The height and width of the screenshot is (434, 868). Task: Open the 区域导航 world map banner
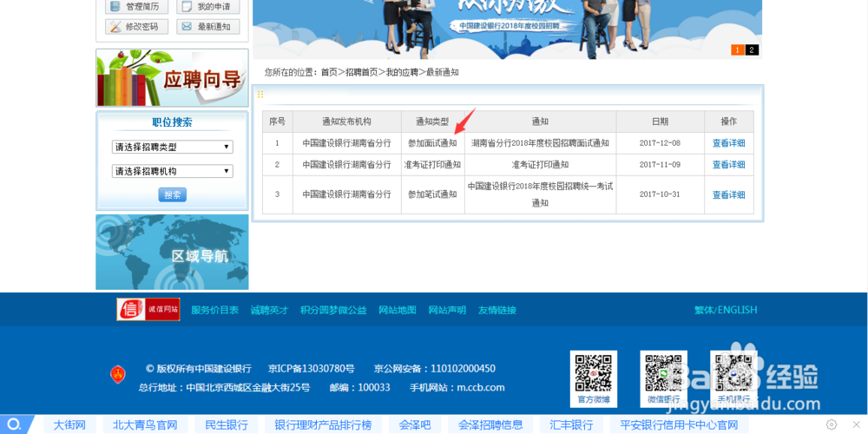172,253
